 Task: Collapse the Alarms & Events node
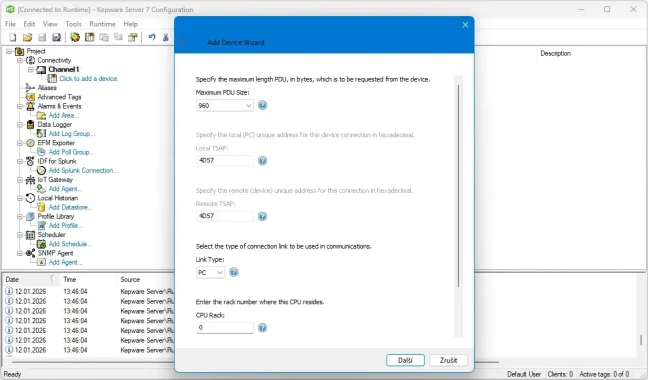click(x=19, y=106)
